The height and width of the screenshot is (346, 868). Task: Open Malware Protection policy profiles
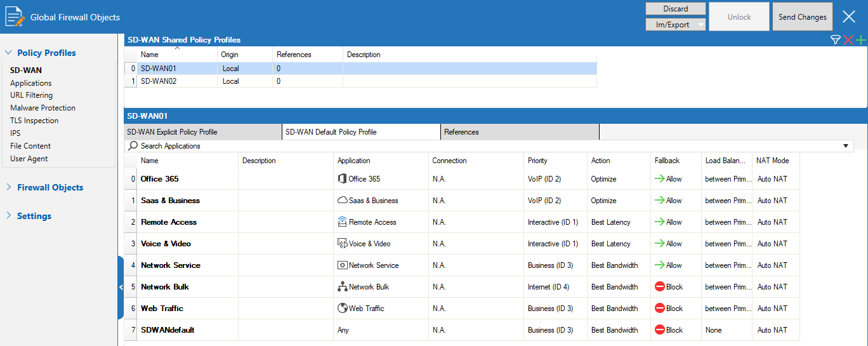click(43, 108)
